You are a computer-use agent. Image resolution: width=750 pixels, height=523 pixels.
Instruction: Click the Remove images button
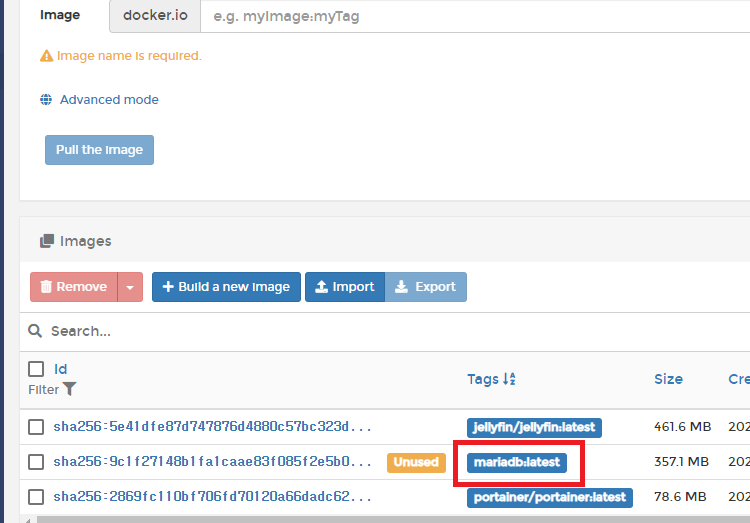coord(74,287)
